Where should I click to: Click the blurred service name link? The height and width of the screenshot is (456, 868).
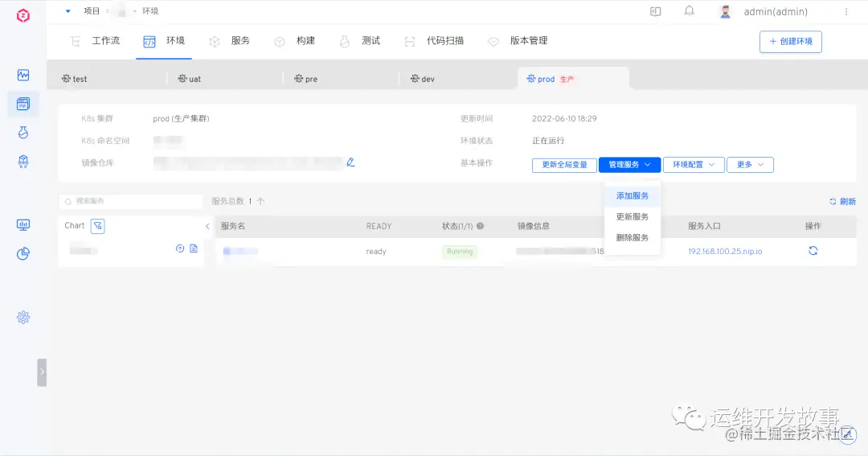pos(240,252)
